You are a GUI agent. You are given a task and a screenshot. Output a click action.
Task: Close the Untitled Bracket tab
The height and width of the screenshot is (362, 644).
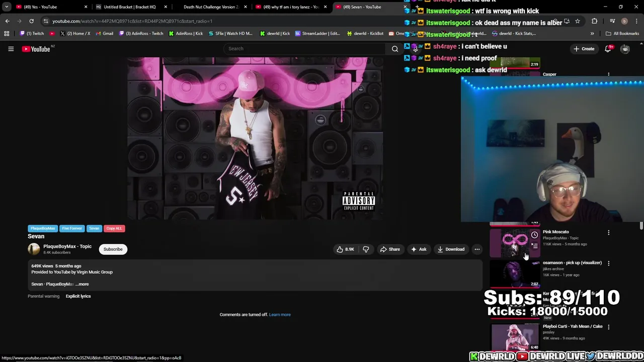tap(166, 7)
